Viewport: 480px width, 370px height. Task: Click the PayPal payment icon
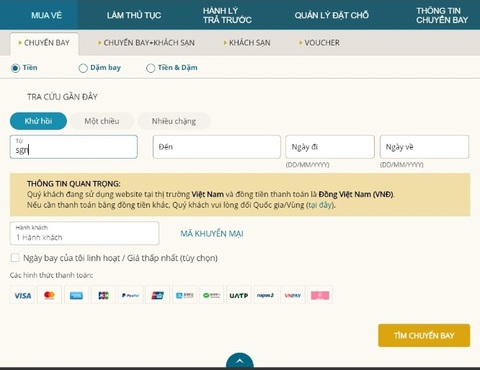130,295
